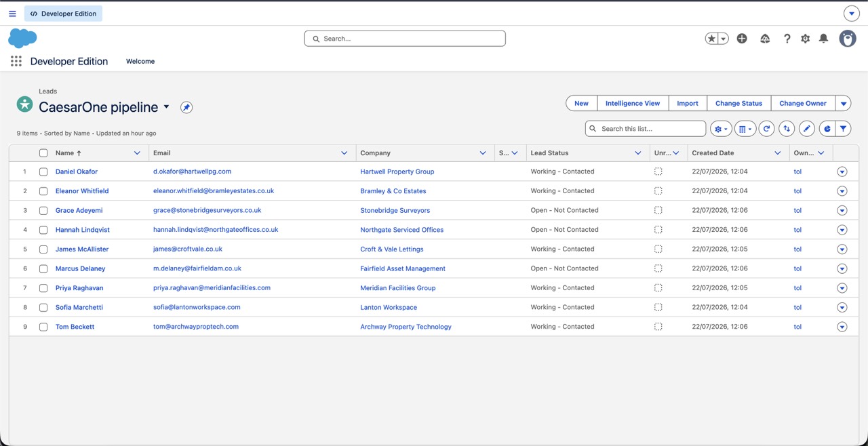Open Intelligence View

tap(633, 104)
